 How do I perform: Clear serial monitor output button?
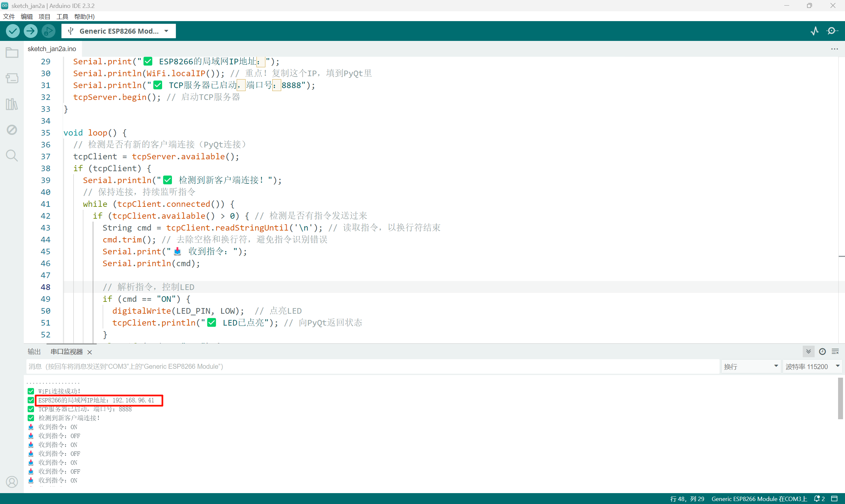coord(835,352)
